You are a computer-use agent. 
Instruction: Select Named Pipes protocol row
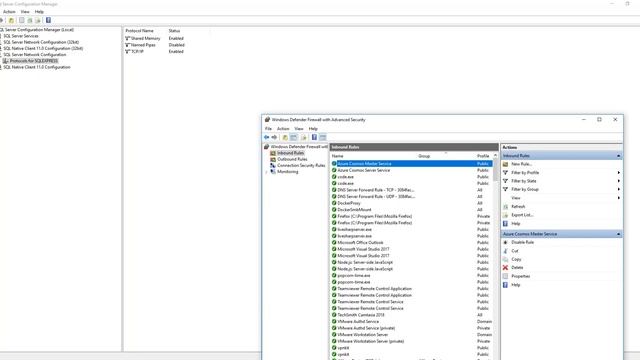[x=155, y=45]
